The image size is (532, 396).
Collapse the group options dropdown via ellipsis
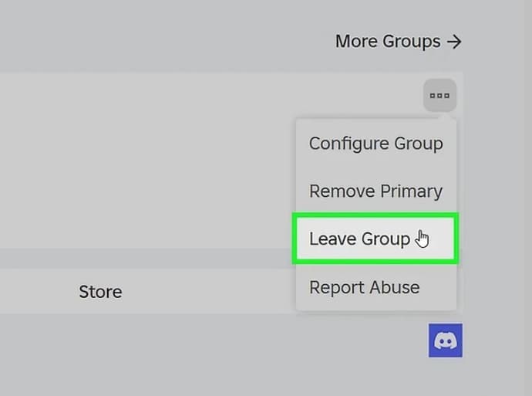439,96
